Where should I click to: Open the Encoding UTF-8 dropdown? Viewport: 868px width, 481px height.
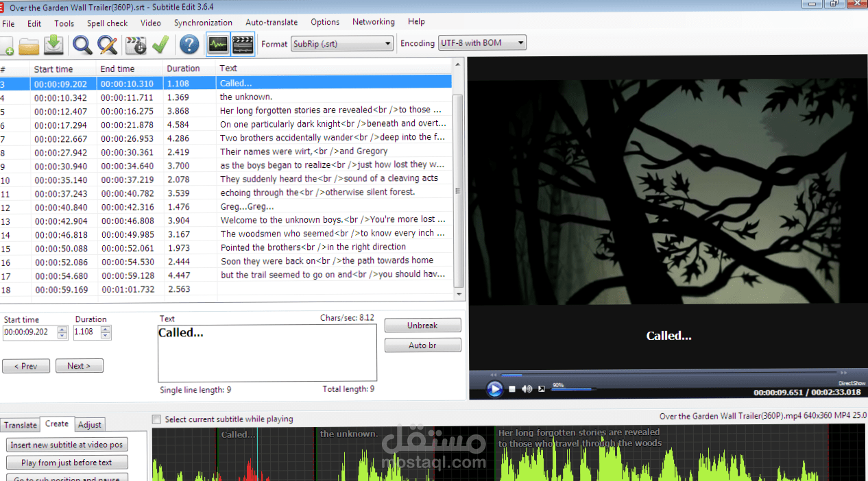pos(483,43)
